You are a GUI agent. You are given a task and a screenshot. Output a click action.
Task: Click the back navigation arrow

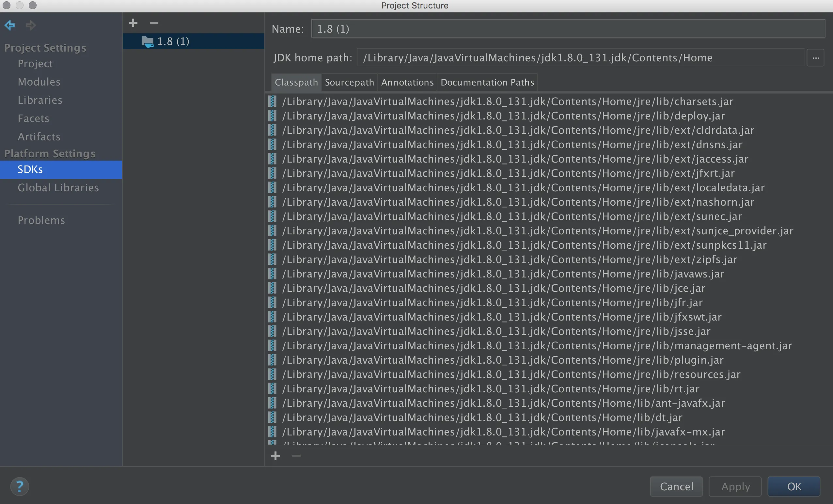click(x=10, y=25)
